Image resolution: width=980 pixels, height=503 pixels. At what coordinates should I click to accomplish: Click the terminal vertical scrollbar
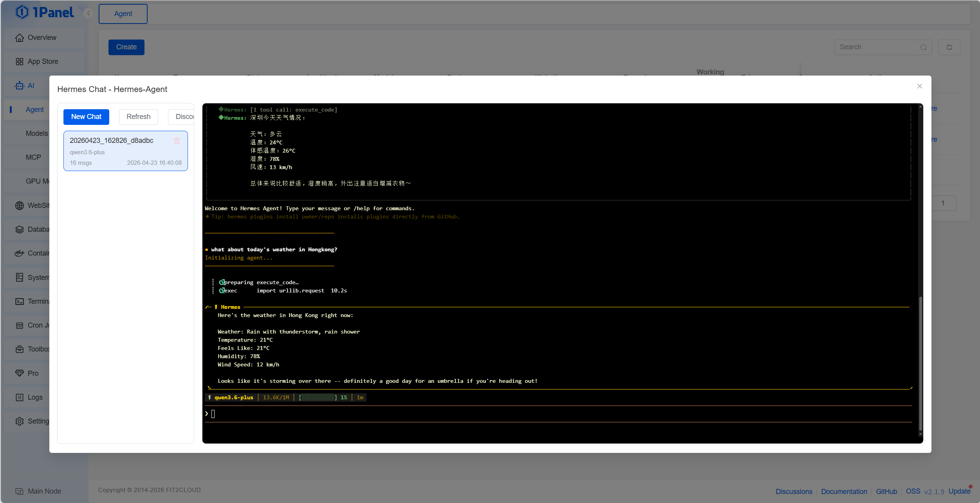click(x=920, y=364)
